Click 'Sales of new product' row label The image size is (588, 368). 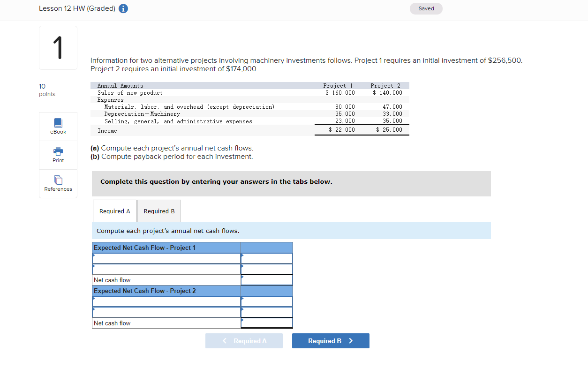pyautogui.click(x=130, y=93)
